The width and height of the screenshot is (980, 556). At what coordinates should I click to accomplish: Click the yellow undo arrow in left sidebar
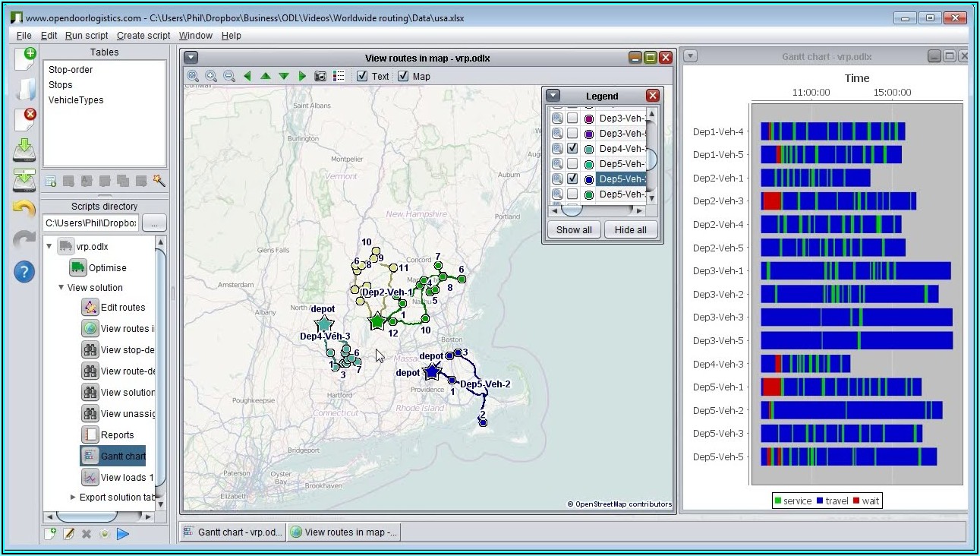(25, 209)
